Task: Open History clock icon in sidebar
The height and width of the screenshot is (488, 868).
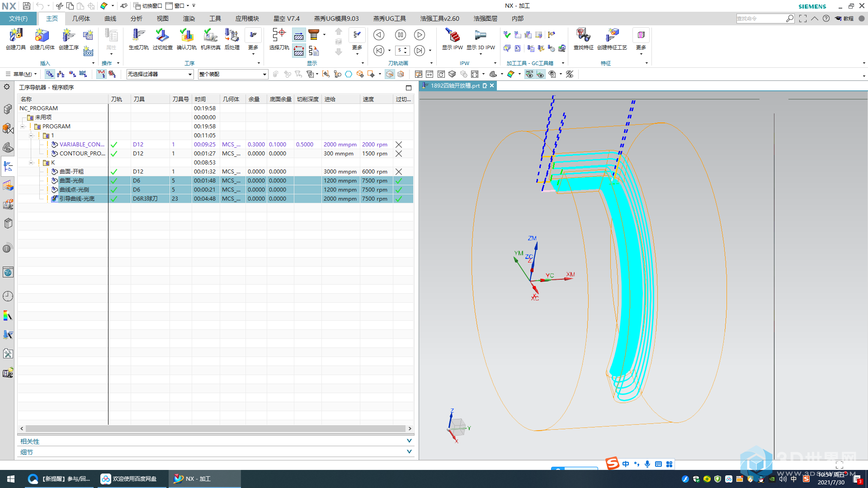Action: pyautogui.click(x=8, y=296)
